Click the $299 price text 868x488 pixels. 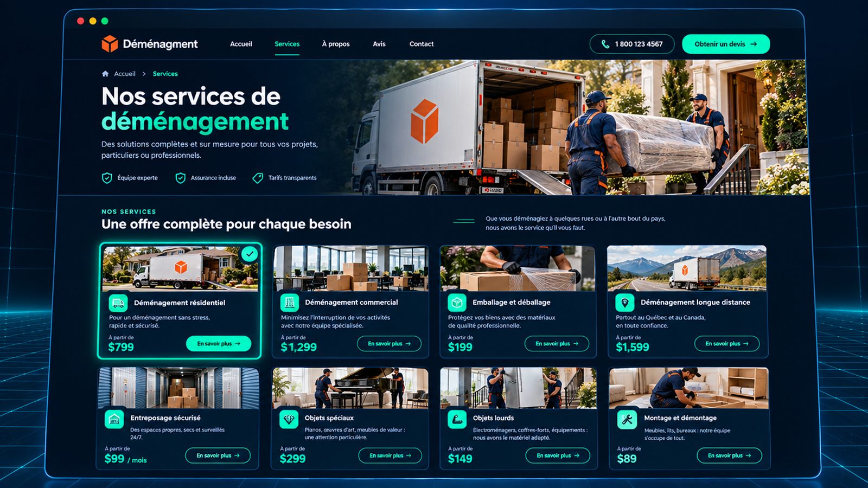click(x=293, y=459)
